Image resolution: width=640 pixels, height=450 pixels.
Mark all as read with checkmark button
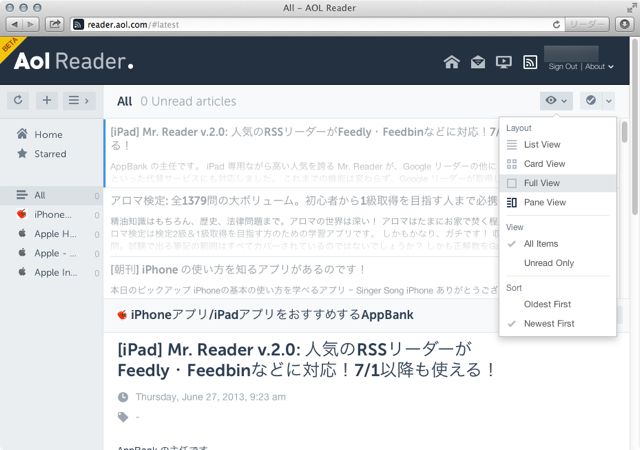click(x=591, y=100)
